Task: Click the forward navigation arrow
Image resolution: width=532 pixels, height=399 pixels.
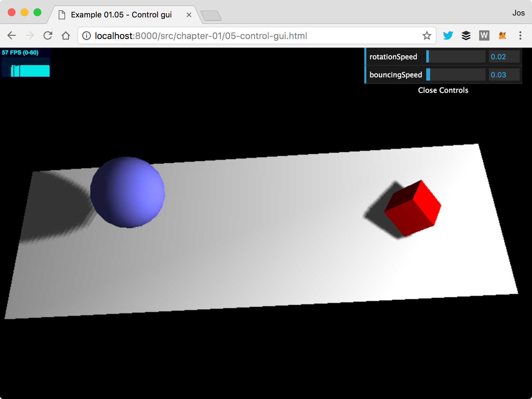Action: pyautogui.click(x=30, y=35)
